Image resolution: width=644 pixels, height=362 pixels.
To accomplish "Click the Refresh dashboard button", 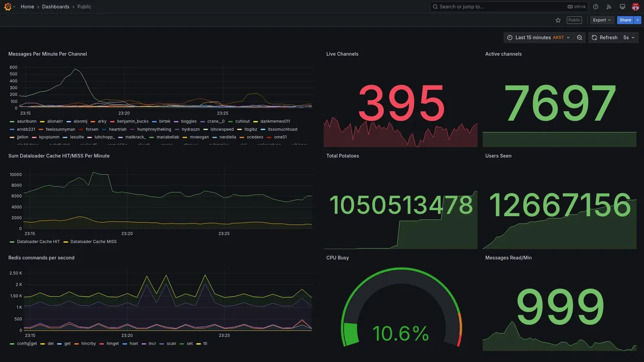I will [x=604, y=37].
